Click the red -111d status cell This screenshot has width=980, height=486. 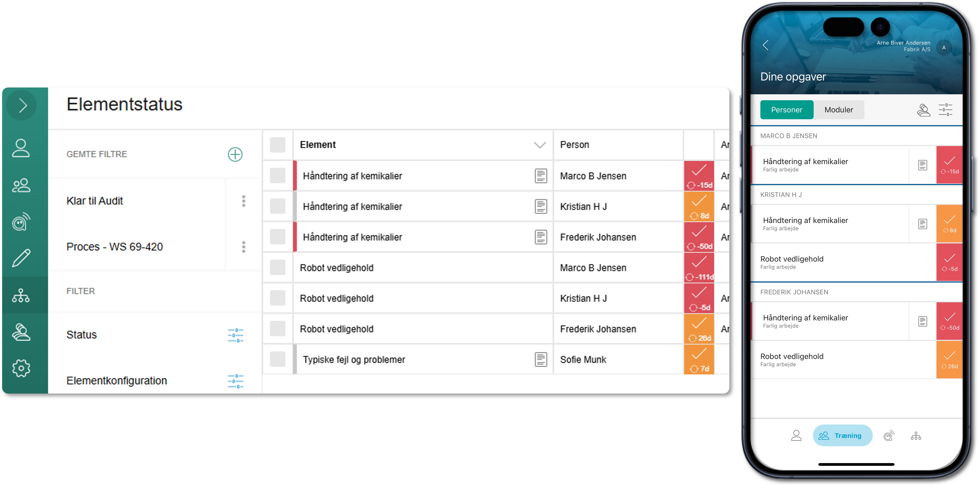(699, 268)
